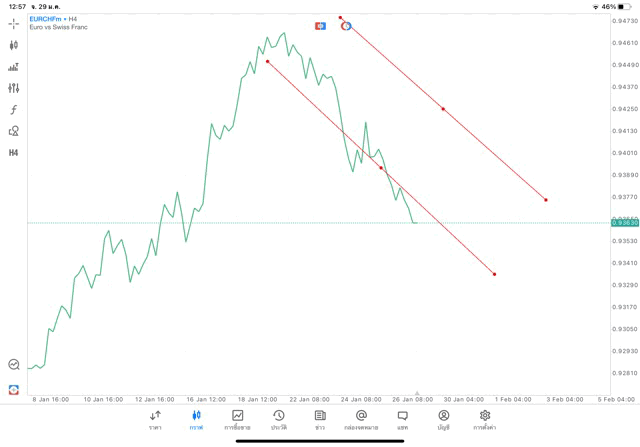
Task: Open the chart type candlestick icon
Action: [13, 45]
